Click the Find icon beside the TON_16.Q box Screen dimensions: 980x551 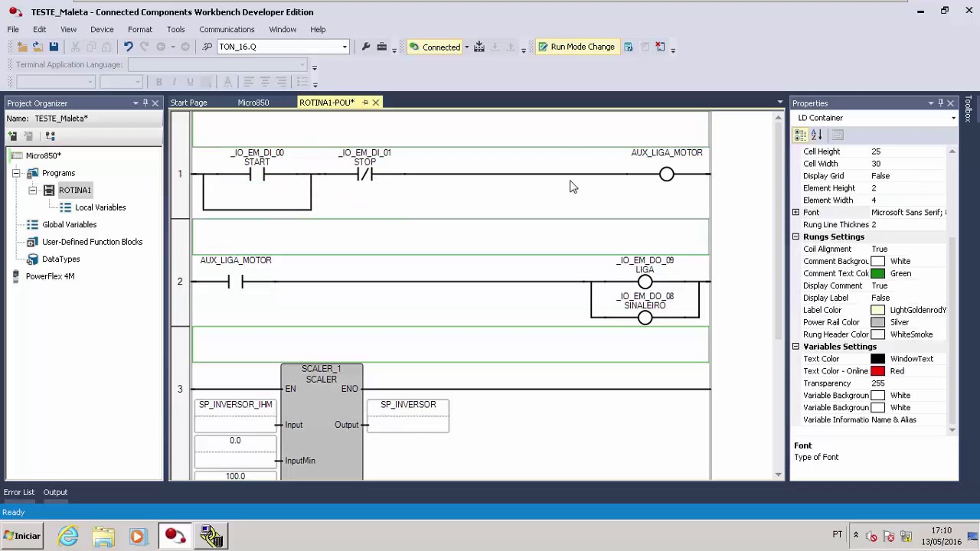click(207, 47)
